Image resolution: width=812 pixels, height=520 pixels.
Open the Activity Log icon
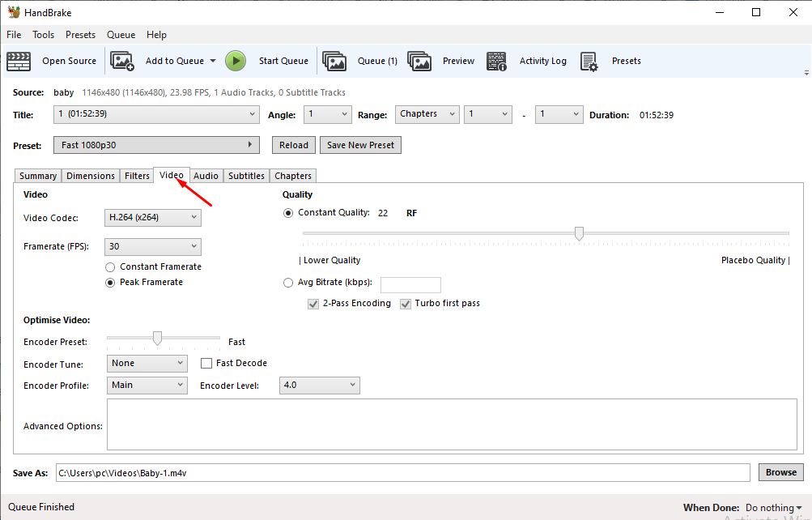pyautogui.click(x=496, y=61)
